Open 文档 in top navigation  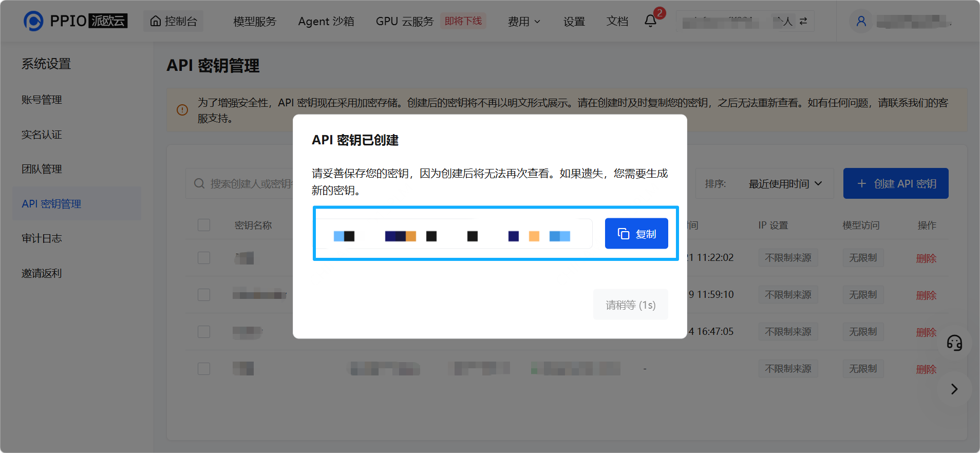(617, 21)
